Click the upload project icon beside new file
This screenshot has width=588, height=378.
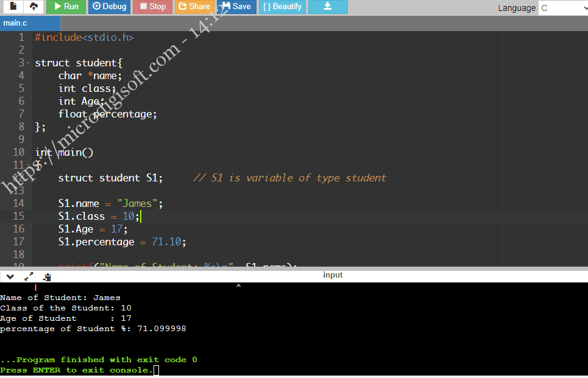[x=34, y=7]
